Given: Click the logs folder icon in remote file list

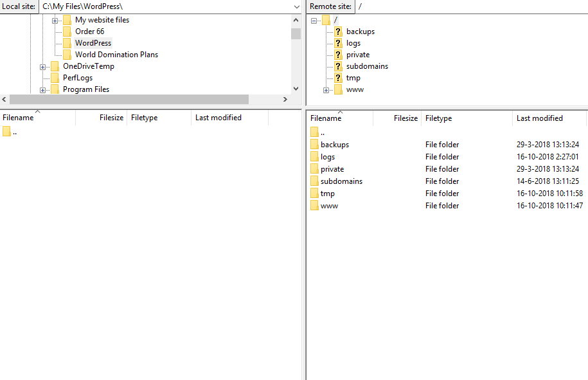Looking at the screenshot, I should tap(314, 157).
